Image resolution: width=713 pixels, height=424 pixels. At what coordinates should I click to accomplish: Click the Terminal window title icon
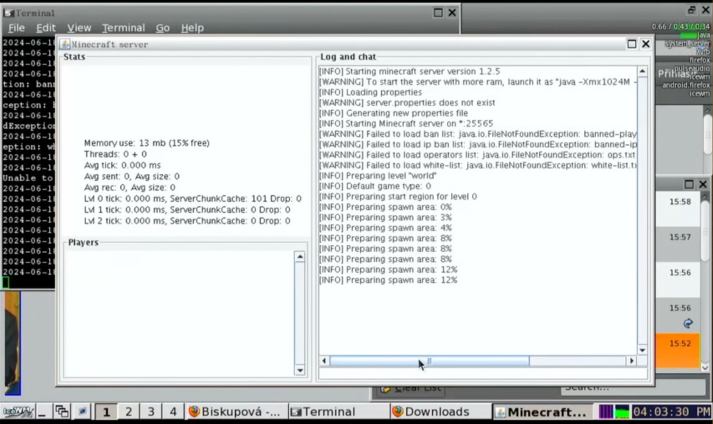click(x=9, y=13)
